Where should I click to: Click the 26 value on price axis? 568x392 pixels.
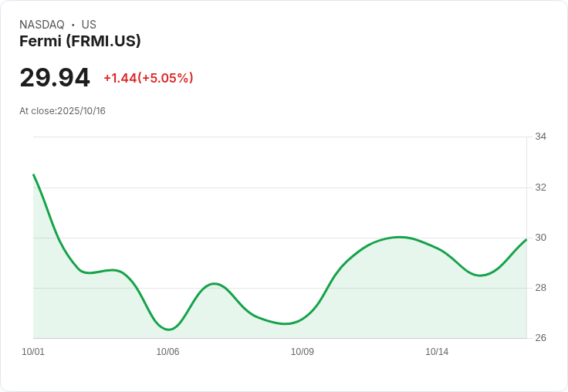(540, 338)
